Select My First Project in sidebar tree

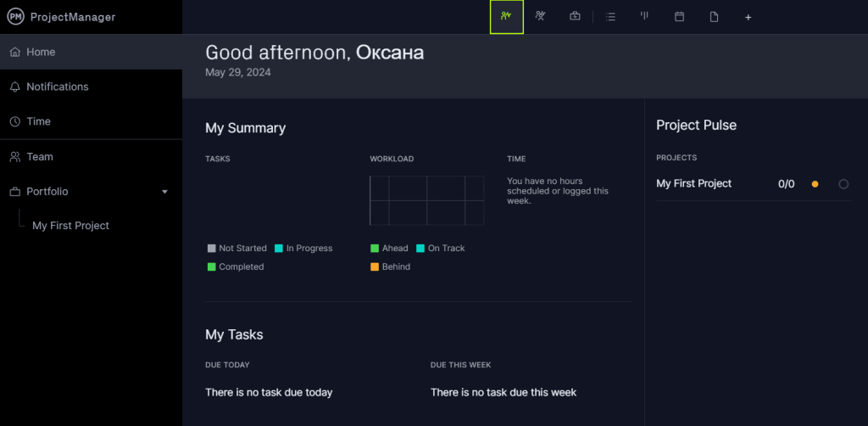click(x=70, y=226)
